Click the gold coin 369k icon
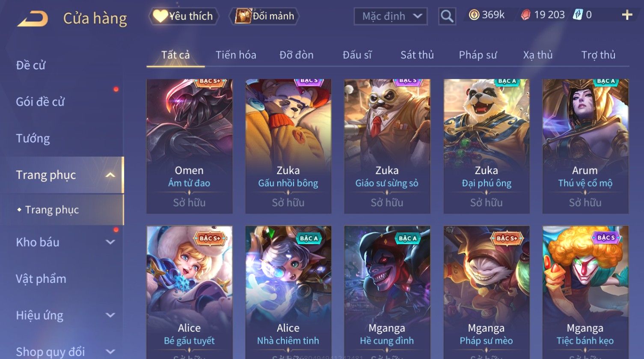 [x=474, y=15]
